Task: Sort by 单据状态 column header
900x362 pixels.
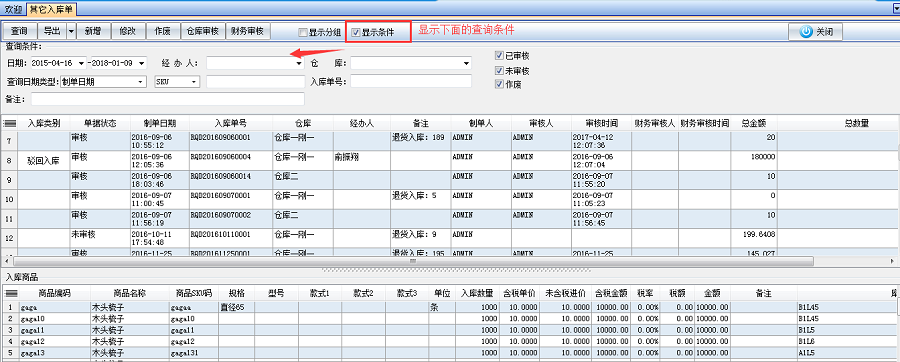Action: coord(100,123)
